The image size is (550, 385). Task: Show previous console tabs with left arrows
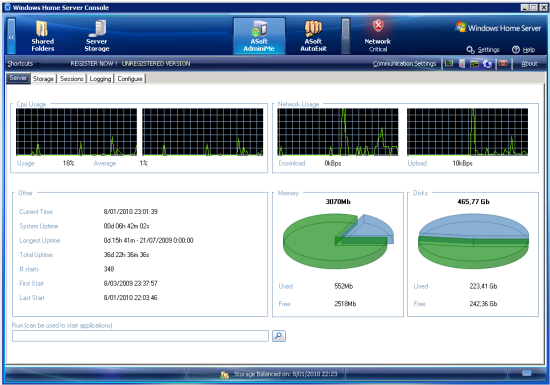click(11, 36)
